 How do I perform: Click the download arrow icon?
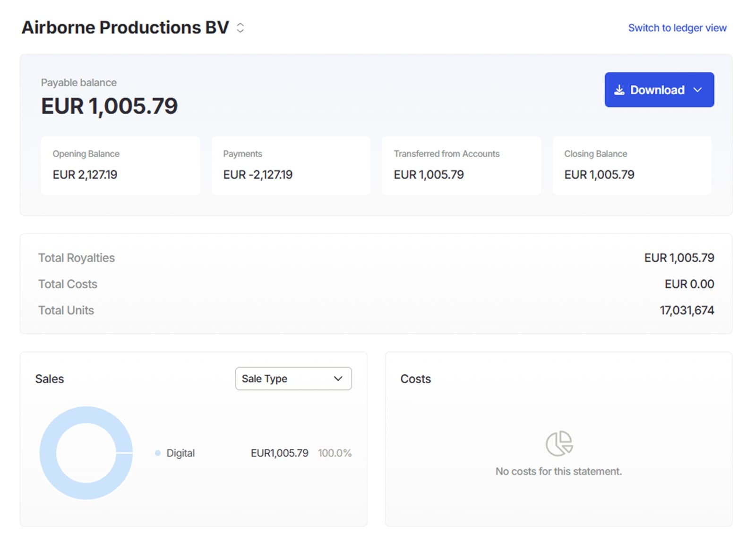(619, 90)
